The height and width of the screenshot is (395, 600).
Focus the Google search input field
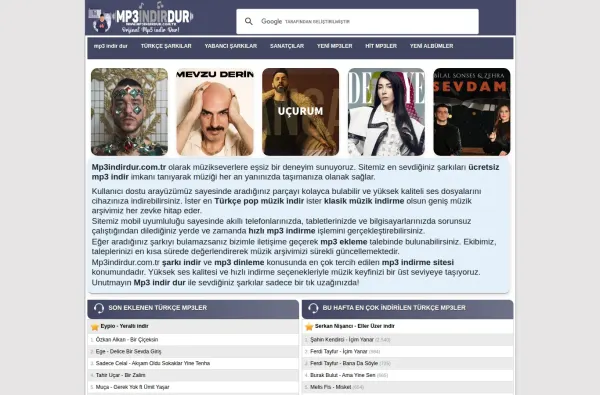(357, 21)
